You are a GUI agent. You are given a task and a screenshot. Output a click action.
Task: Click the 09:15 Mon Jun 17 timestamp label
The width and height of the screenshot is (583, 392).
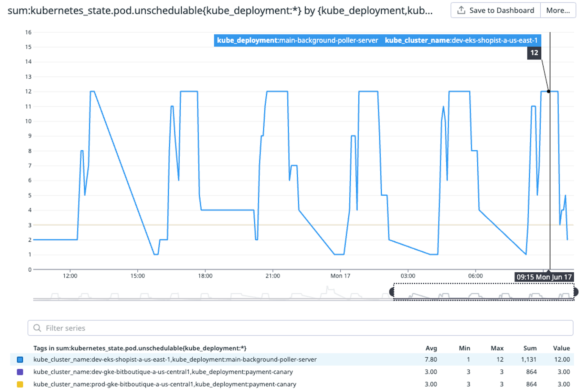click(x=545, y=277)
